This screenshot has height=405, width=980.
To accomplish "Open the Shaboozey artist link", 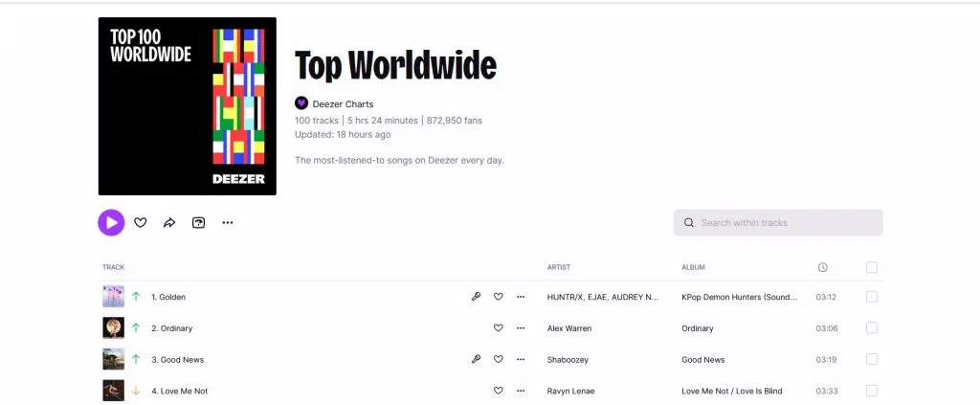I will click(568, 359).
